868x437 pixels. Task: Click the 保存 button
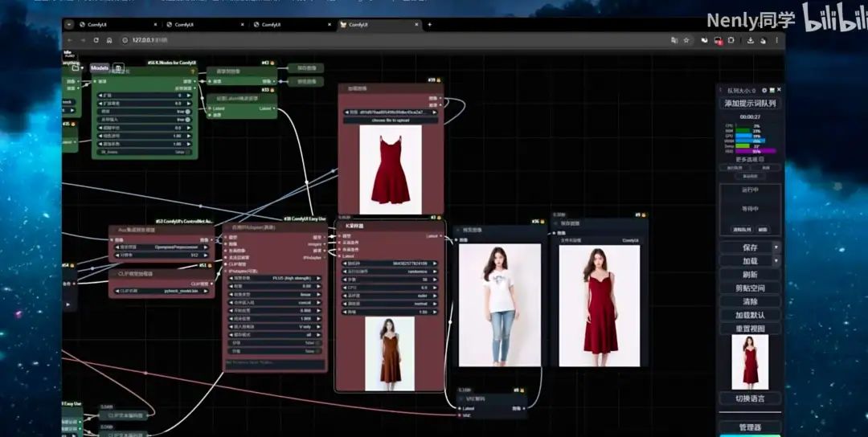click(x=746, y=247)
